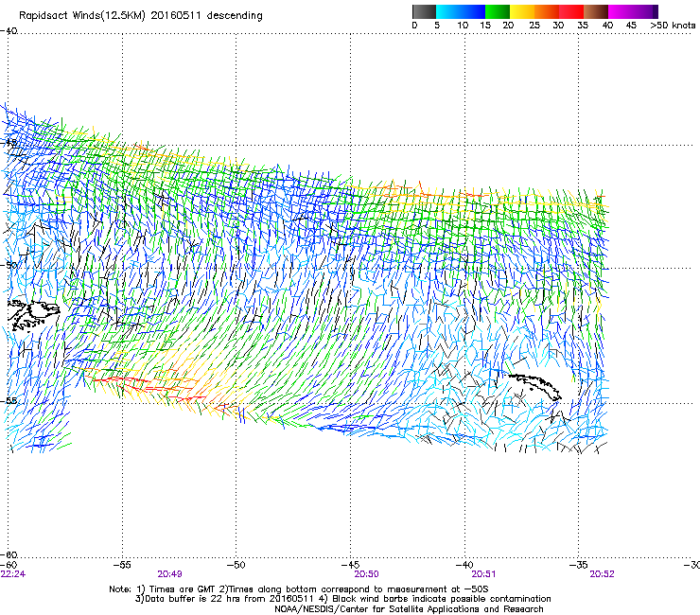Click the -40 latitude label at top left
The image size is (700, 615).
(9, 30)
